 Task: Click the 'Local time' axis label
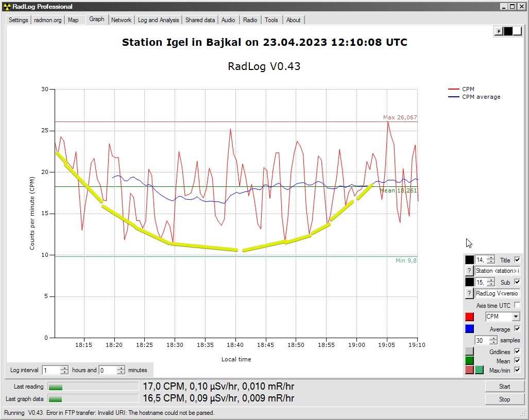(x=236, y=359)
